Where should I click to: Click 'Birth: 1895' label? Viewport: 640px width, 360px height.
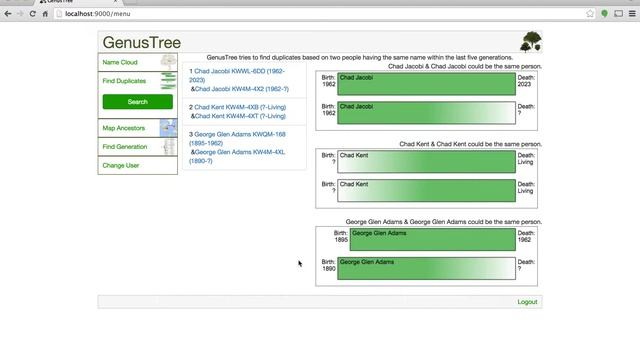click(341, 236)
